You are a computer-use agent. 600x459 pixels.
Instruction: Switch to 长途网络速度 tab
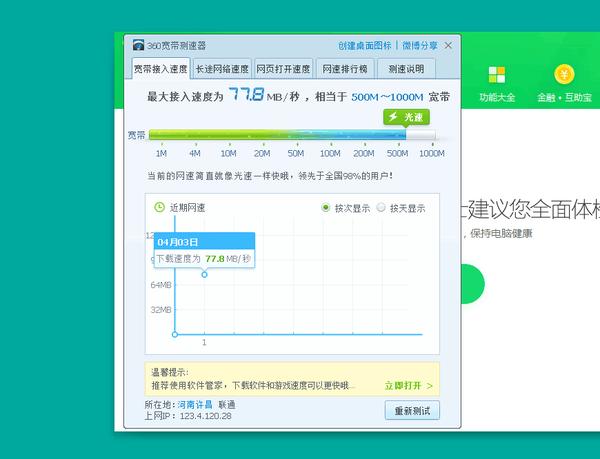pos(222,69)
